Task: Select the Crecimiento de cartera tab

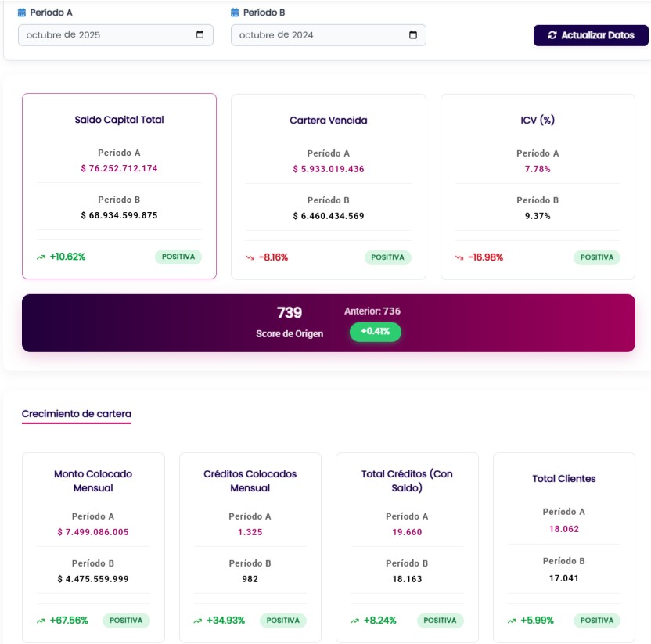Action: (76, 413)
